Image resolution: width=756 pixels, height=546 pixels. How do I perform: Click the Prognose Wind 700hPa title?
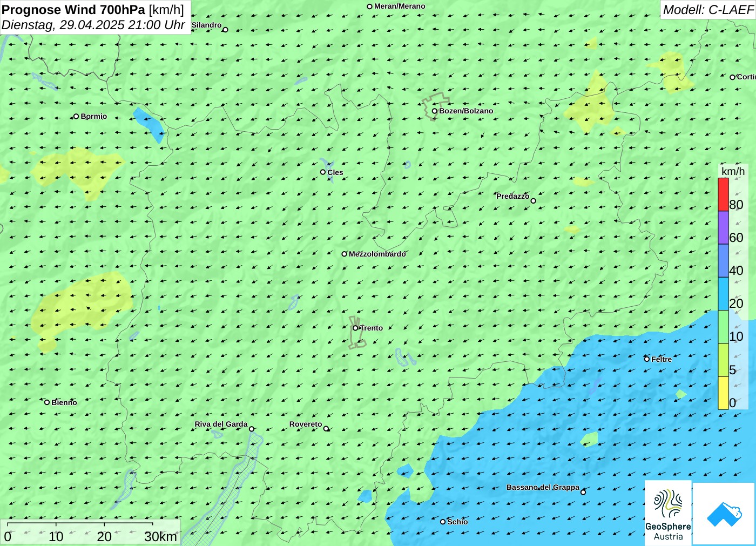(x=73, y=10)
